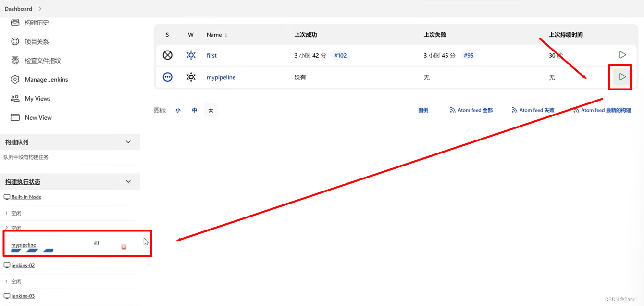The width and height of the screenshot is (644, 306).
Task: Click the My Views people icon
Action: point(15,98)
